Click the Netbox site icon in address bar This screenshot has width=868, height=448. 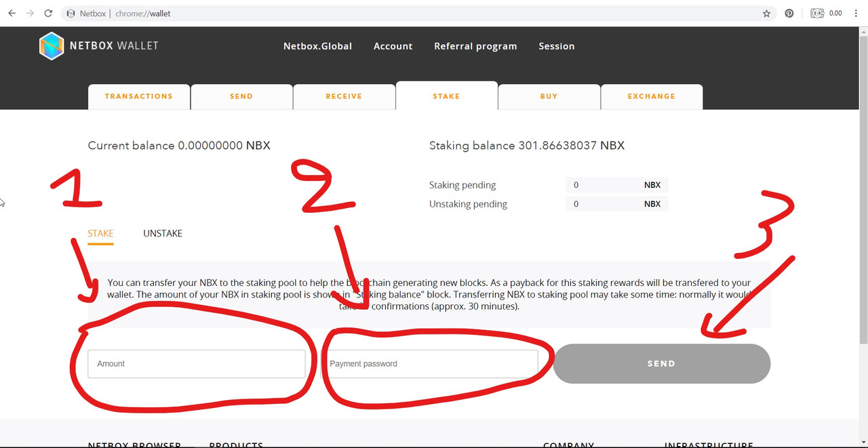[x=71, y=13]
